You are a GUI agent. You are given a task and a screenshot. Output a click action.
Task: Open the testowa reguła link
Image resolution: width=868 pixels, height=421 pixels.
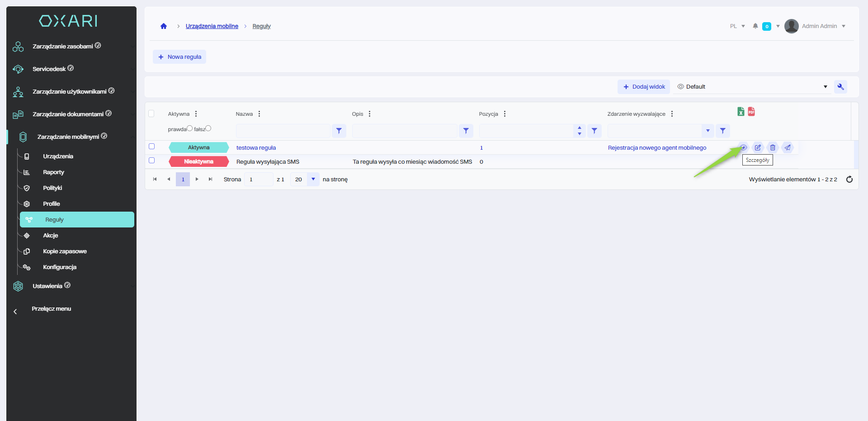point(256,148)
